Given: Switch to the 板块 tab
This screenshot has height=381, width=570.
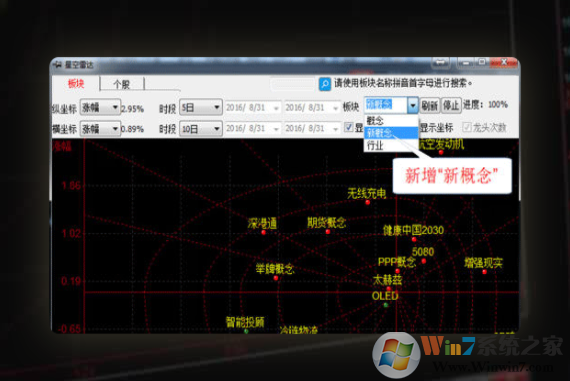Looking at the screenshot, I should click(76, 84).
